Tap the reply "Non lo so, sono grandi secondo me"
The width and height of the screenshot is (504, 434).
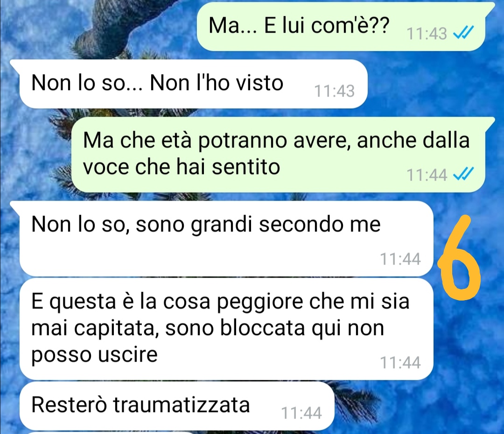tap(226, 238)
